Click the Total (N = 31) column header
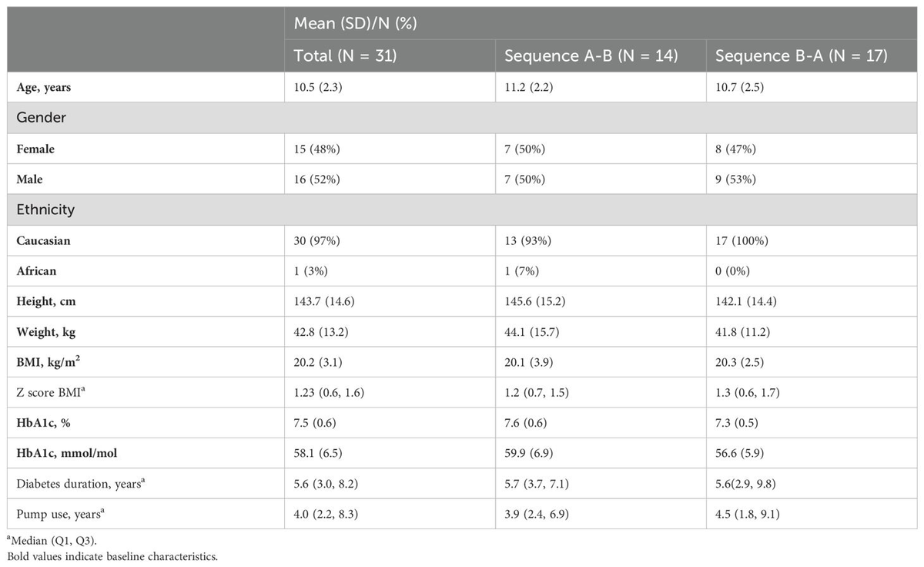The width and height of the screenshot is (924, 567). [x=345, y=56]
